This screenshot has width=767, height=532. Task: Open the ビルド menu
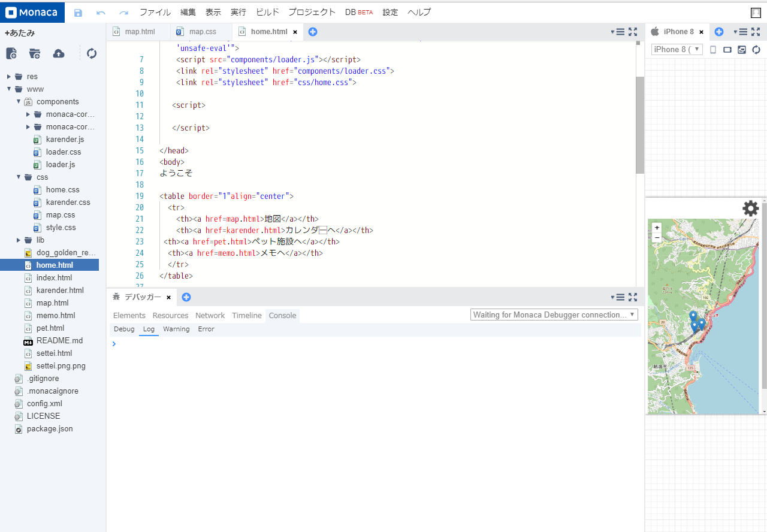tap(267, 13)
